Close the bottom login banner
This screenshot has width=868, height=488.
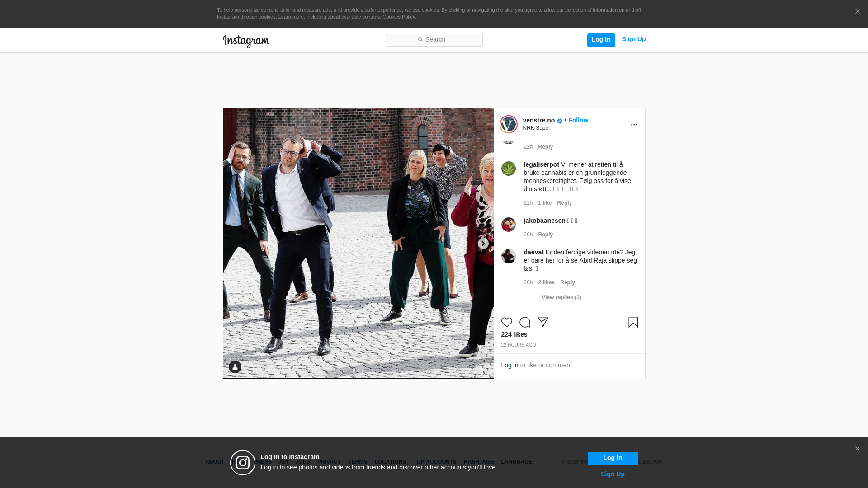point(857,449)
